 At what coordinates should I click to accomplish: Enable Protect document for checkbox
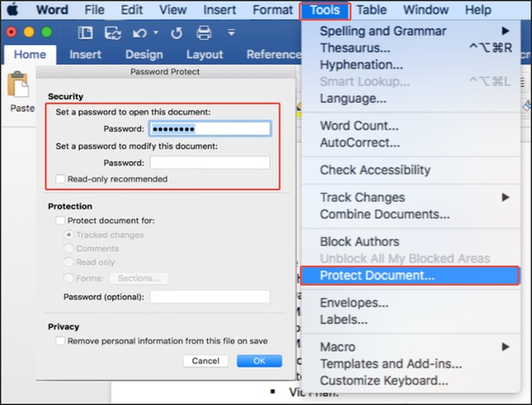pyautogui.click(x=61, y=220)
